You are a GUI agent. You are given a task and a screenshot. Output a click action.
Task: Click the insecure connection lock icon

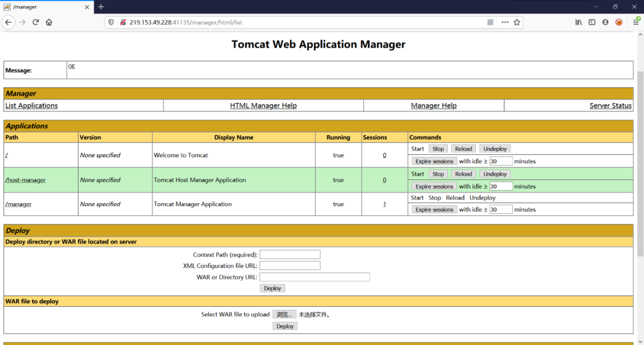(122, 22)
